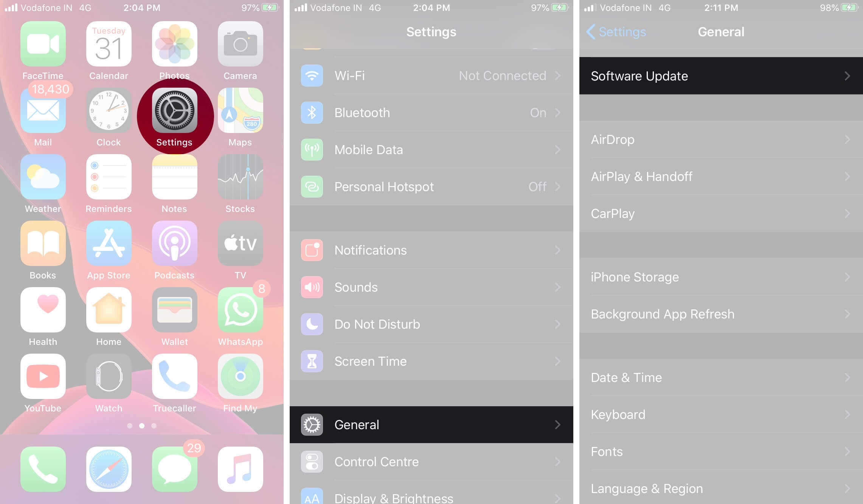Toggle Wi-Fi connection setting
The height and width of the screenshot is (504, 863).
[432, 75]
